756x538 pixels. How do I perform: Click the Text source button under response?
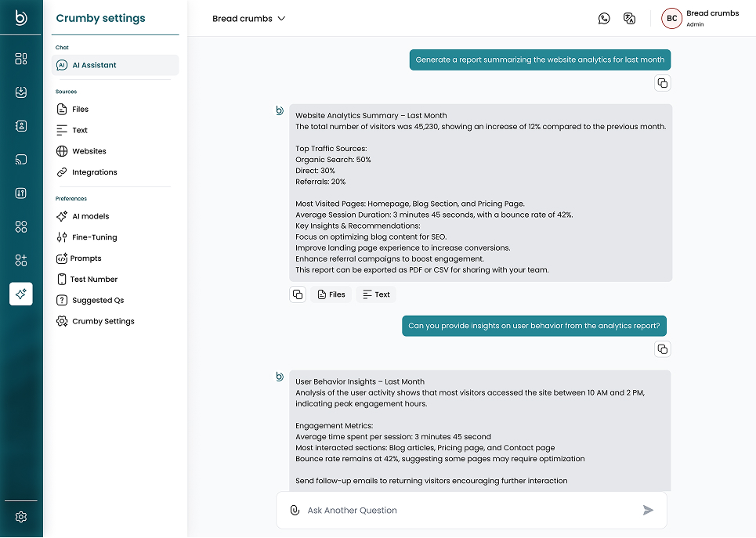point(376,294)
